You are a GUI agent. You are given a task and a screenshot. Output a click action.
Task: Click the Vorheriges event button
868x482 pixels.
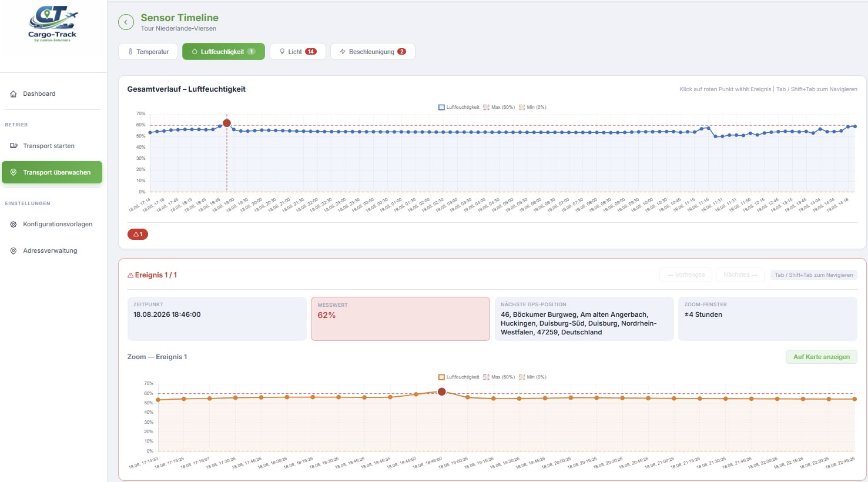pyautogui.click(x=686, y=275)
